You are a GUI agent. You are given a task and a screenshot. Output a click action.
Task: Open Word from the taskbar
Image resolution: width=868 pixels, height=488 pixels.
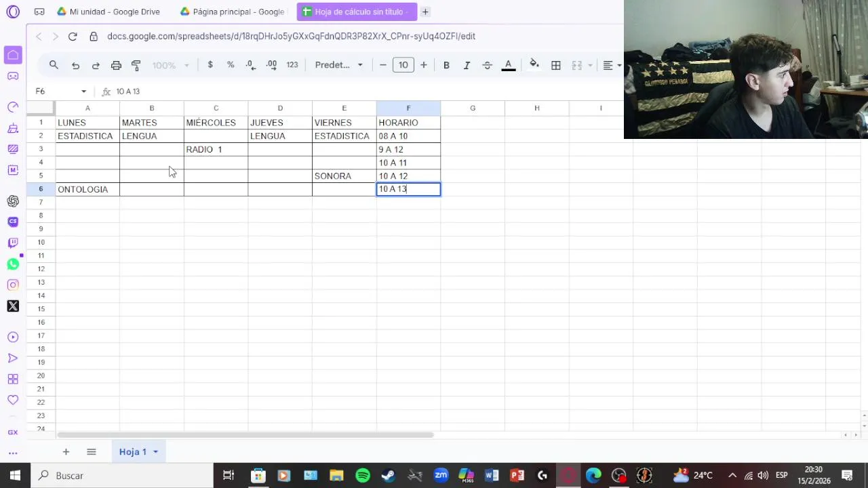(x=492, y=475)
